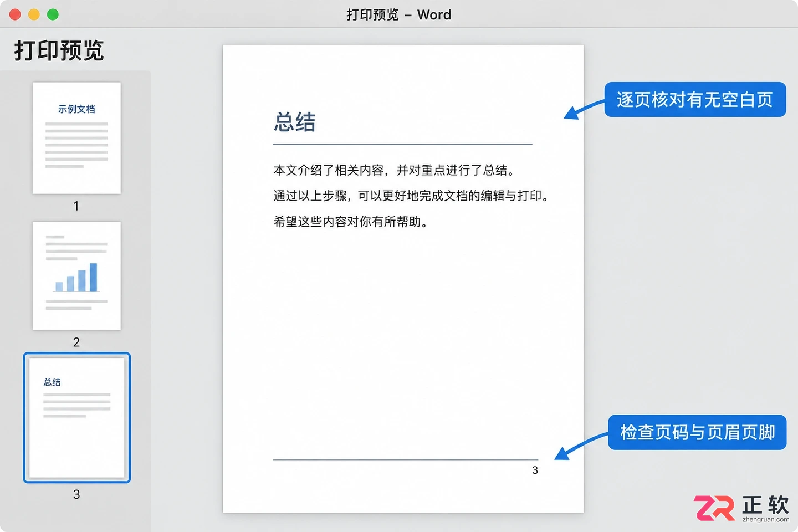This screenshot has width=798, height=532.
Task: Click the number 2 label under second thumbnail
Action: pos(76,342)
